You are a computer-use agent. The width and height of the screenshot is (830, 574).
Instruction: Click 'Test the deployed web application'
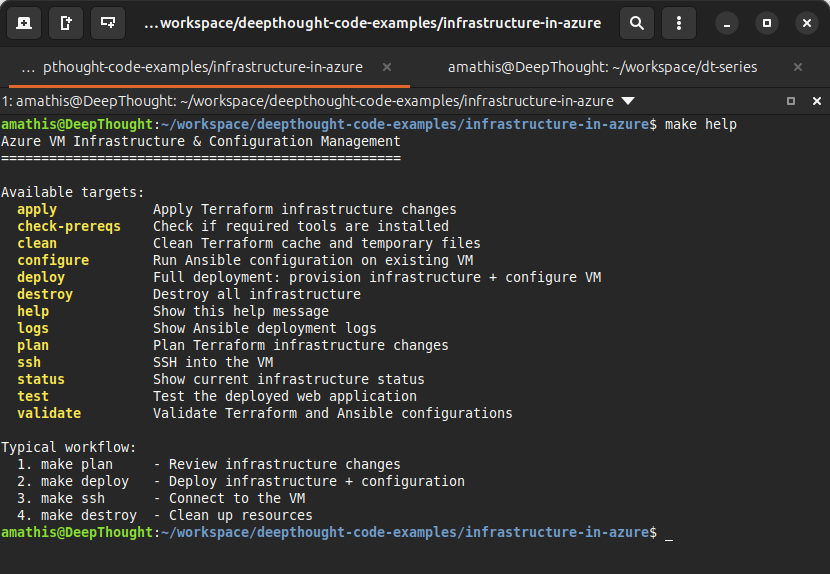285,396
